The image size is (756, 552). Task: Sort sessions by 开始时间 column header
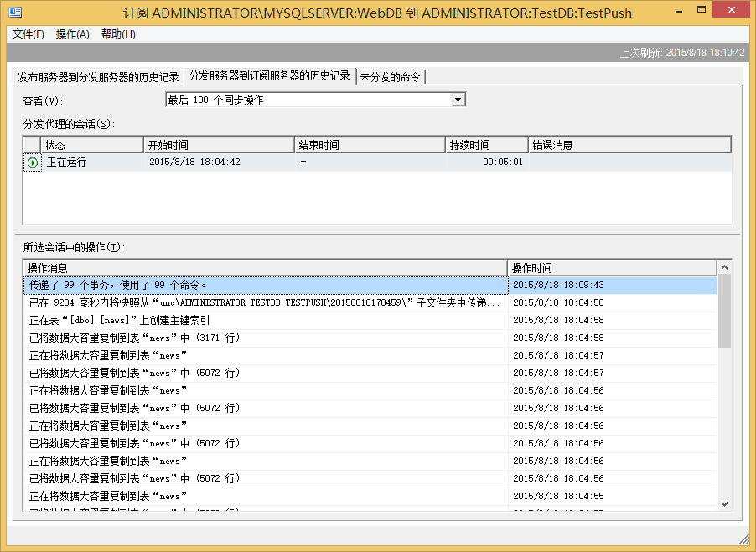point(219,145)
